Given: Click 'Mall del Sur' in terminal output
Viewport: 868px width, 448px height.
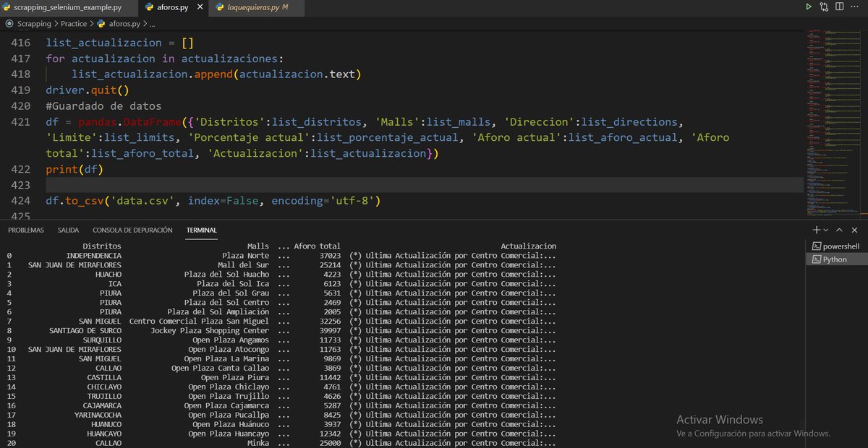Looking at the screenshot, I should [243, 265].
